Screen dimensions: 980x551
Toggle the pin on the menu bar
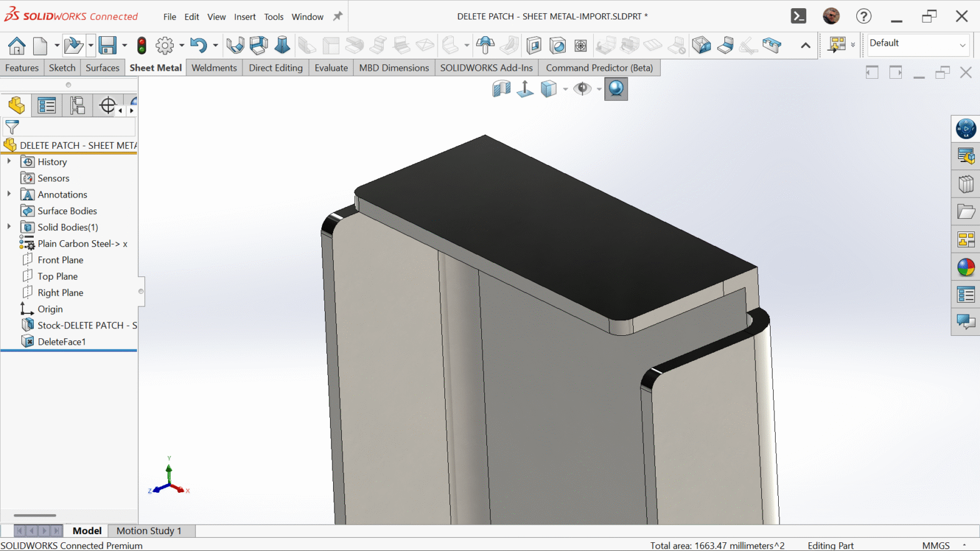(337, 16)
